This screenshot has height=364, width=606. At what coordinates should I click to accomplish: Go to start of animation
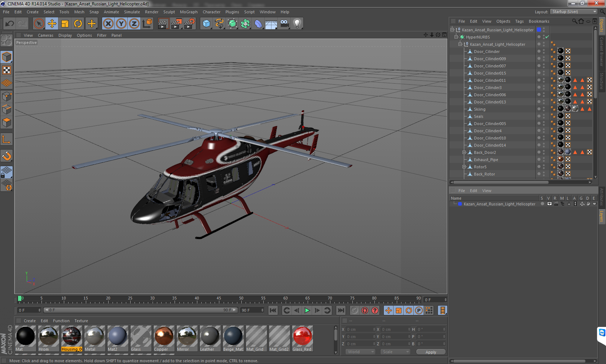(273, 310)
